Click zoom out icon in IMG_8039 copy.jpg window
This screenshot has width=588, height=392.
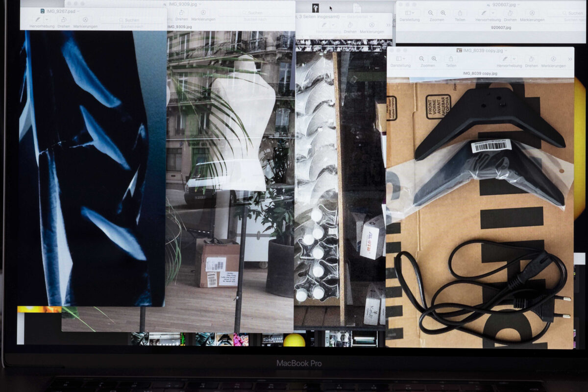421,59
